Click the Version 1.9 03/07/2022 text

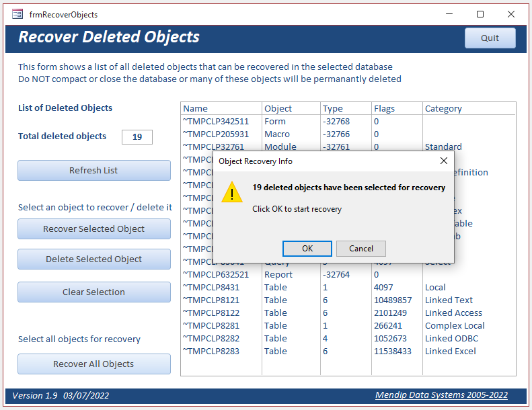click(61, 395)
